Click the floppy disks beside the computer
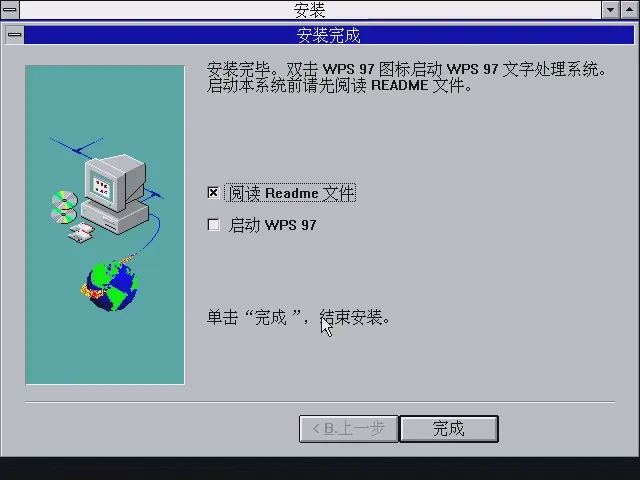Screen dimensions: 640x480 point(82,233)
